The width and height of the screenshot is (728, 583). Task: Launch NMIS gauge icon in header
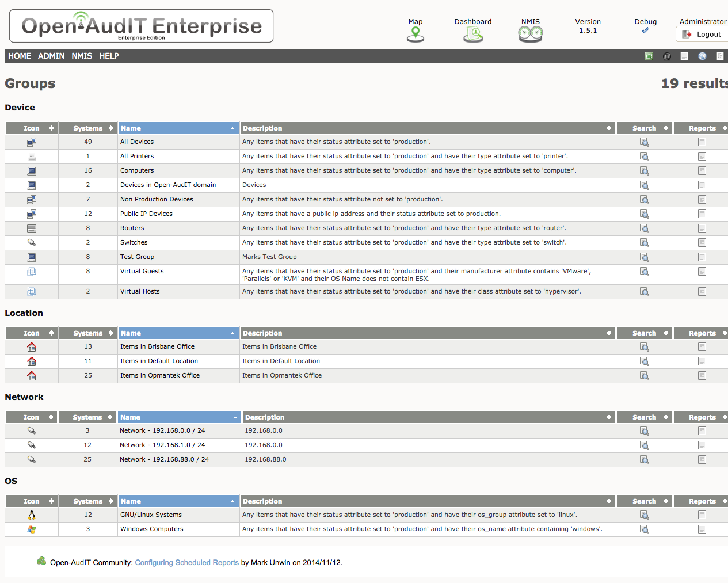530,35
